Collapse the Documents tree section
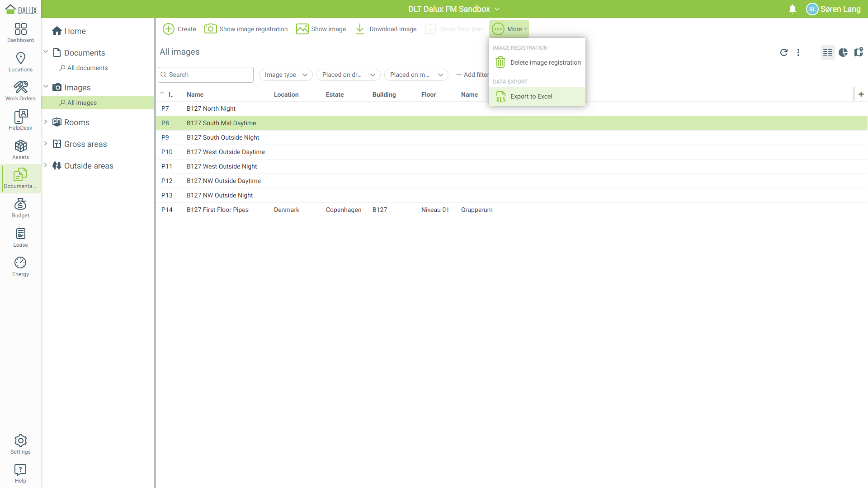This screenshot has height=488, width=868. click(46, 52)
